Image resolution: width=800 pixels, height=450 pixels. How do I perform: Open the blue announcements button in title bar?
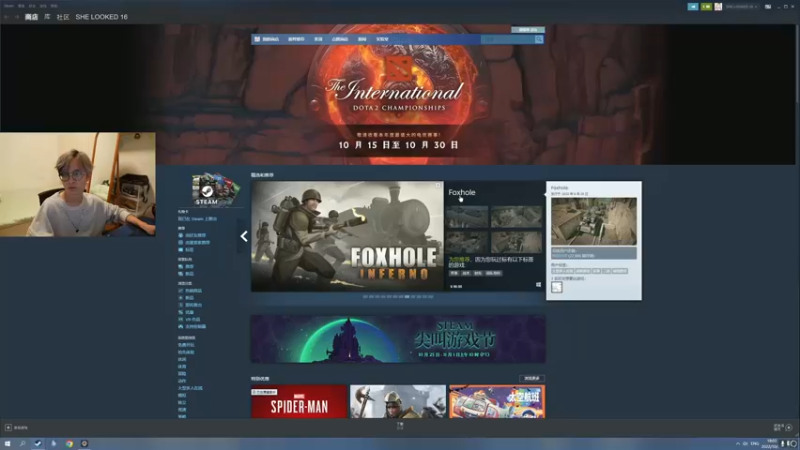click(692, 7)
